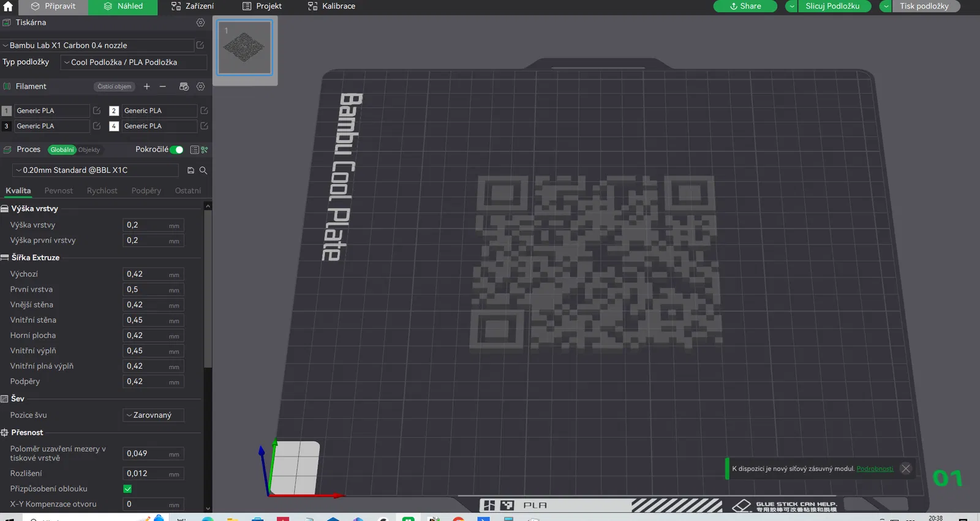980x521 pixels.
Task: Switch process scope to Objekty
Action: pyautogui.click(x=89, y=150)
